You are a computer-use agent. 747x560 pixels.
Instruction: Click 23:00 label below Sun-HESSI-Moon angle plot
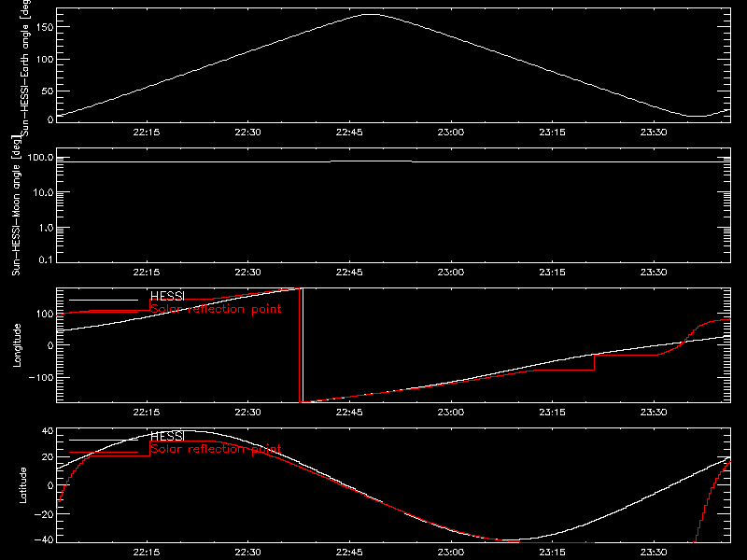(x=451, y=272)
